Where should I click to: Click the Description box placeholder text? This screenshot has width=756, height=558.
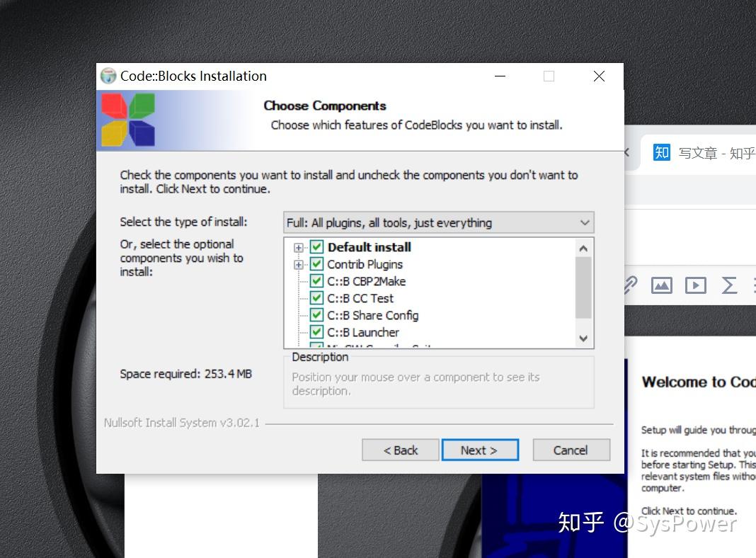point(416,384)
